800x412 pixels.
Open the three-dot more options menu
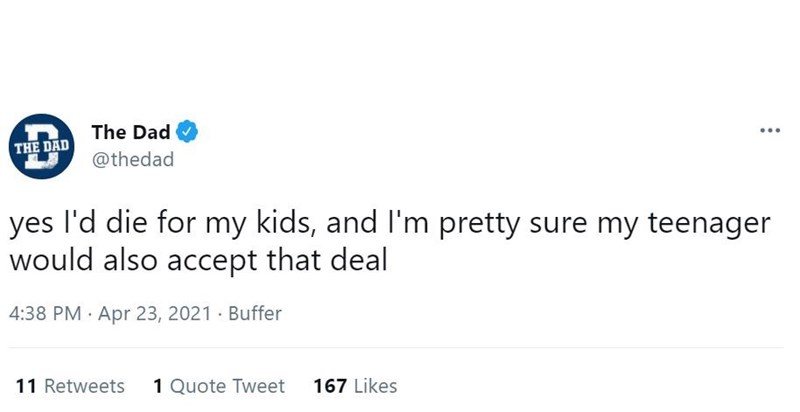(770, 131)
